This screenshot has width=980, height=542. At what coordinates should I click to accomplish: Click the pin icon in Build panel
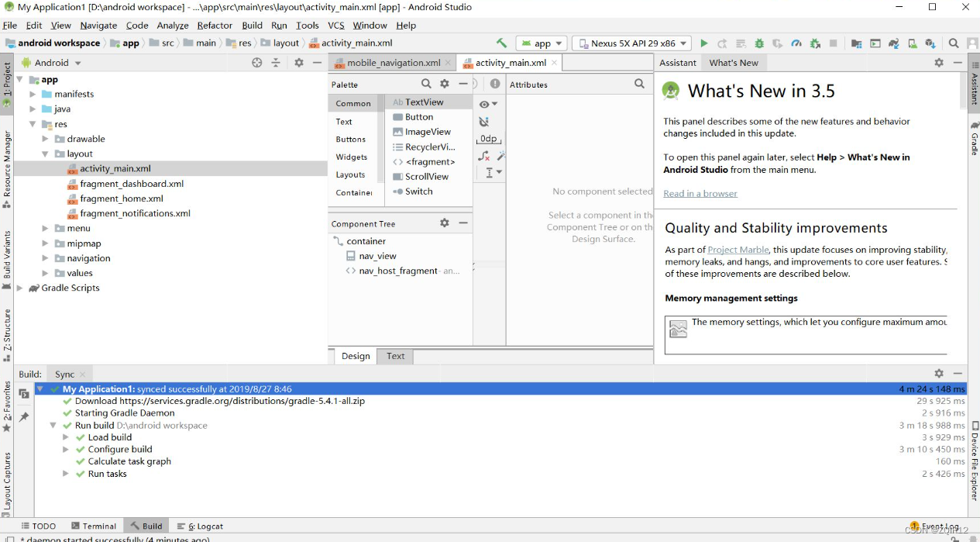tap(24, 417)
